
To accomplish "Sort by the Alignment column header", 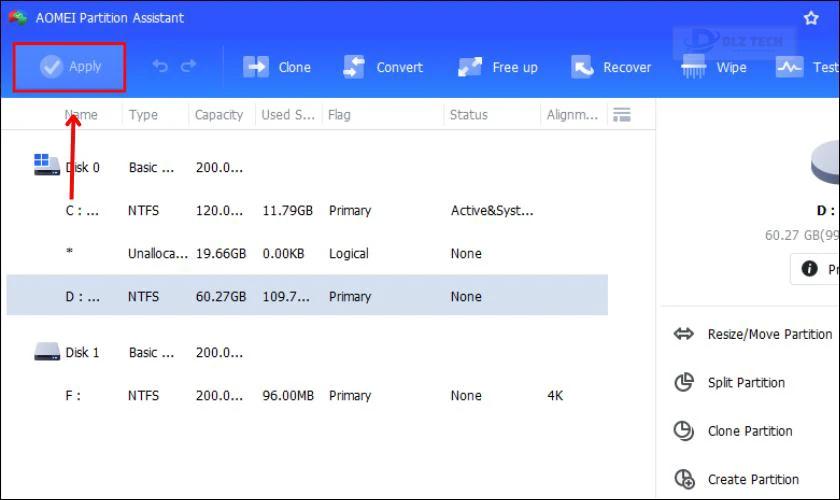I will pyautogui.click(x=572, y=115).
